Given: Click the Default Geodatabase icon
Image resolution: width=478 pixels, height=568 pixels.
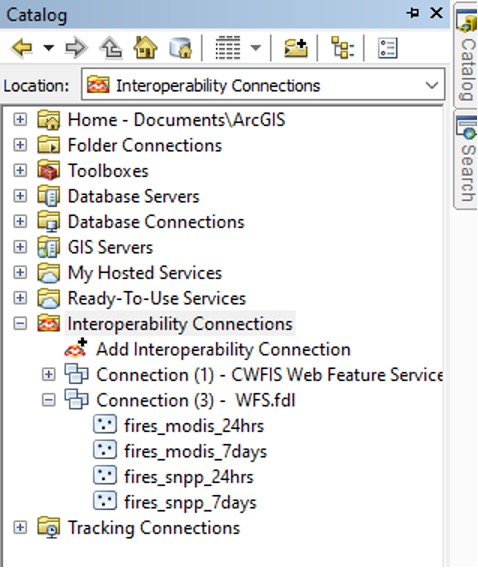Looking at the screenshot, I should coord(181,47).
